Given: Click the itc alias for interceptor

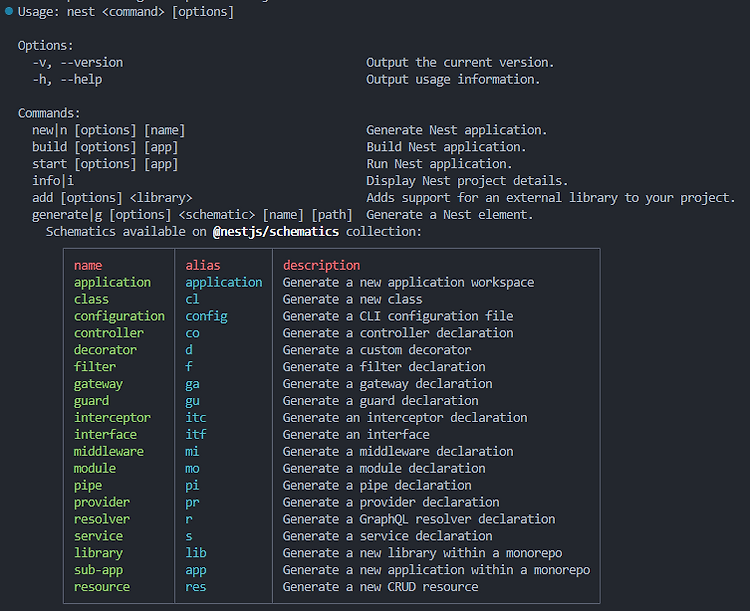Looking at the screenshot, I should coord(196,418).
